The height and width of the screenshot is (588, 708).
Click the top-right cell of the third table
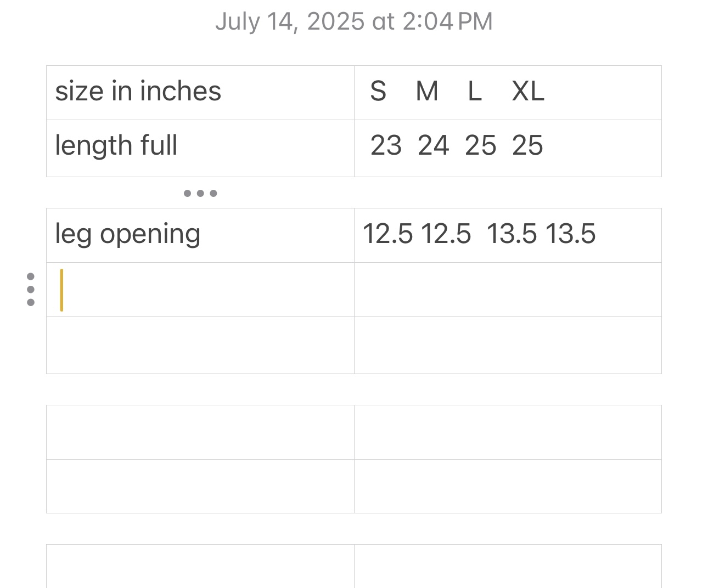pos(507,432)
